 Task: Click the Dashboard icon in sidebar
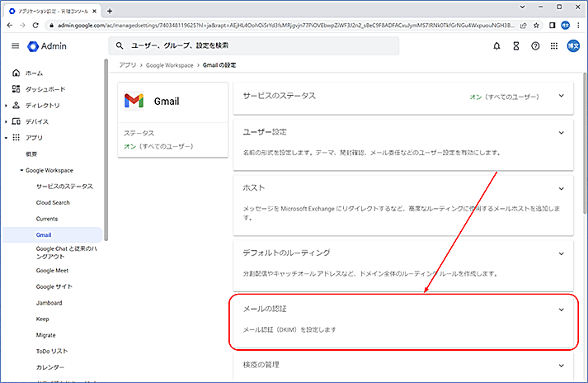pos(16,89)
